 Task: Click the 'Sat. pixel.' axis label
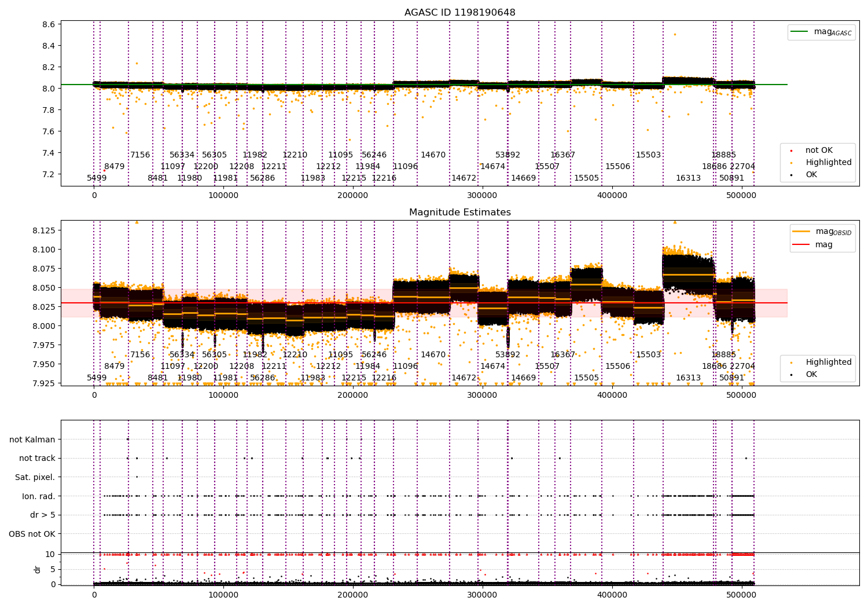35,477
